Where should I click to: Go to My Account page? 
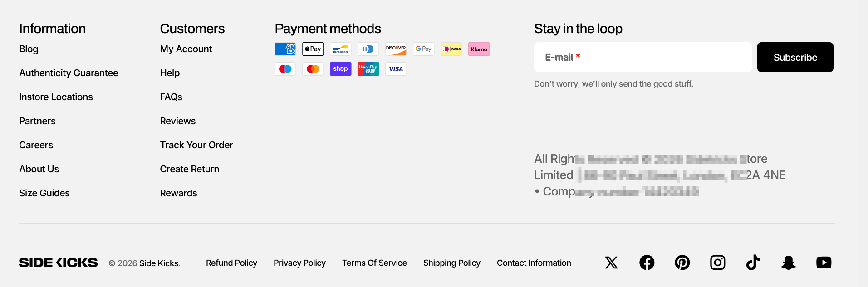coord(186,49)
